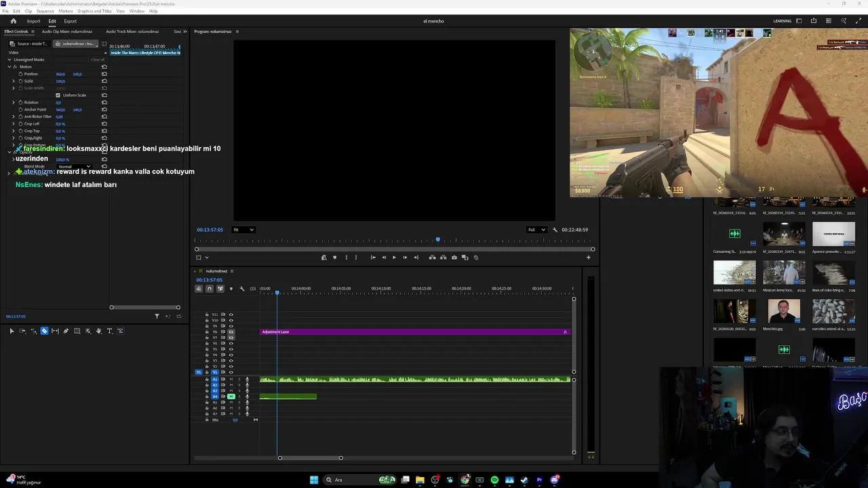The height and width of the screenshot is (488, 868).
Task: Select the Type tool
Action: tap(109, 331)
